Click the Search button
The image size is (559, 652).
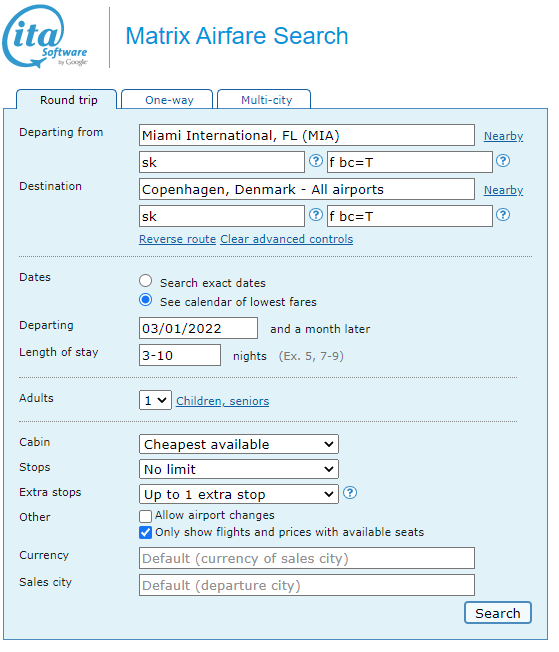pyautogui.click(x=498, y=613)
